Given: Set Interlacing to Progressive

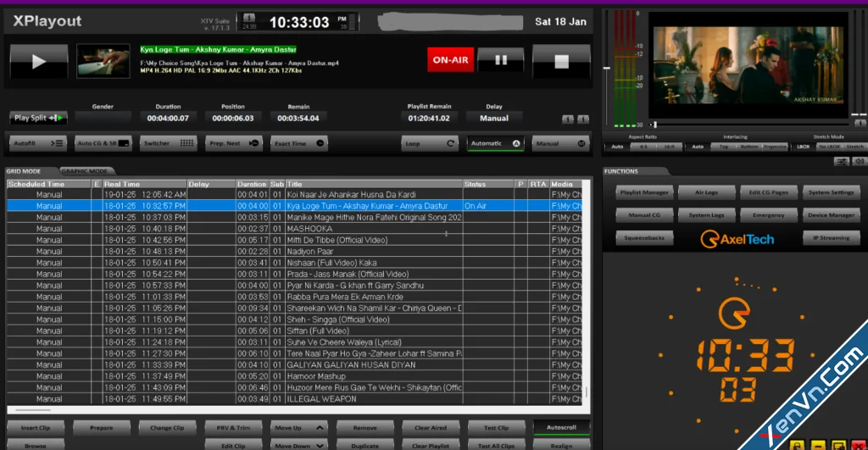Looking at the screenshot, I should tap(775, 147).
